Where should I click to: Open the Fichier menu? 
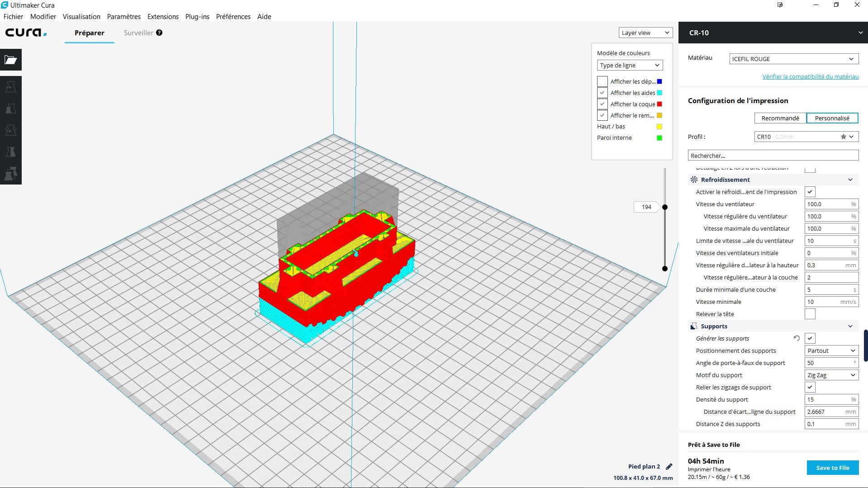click(13, 17)
